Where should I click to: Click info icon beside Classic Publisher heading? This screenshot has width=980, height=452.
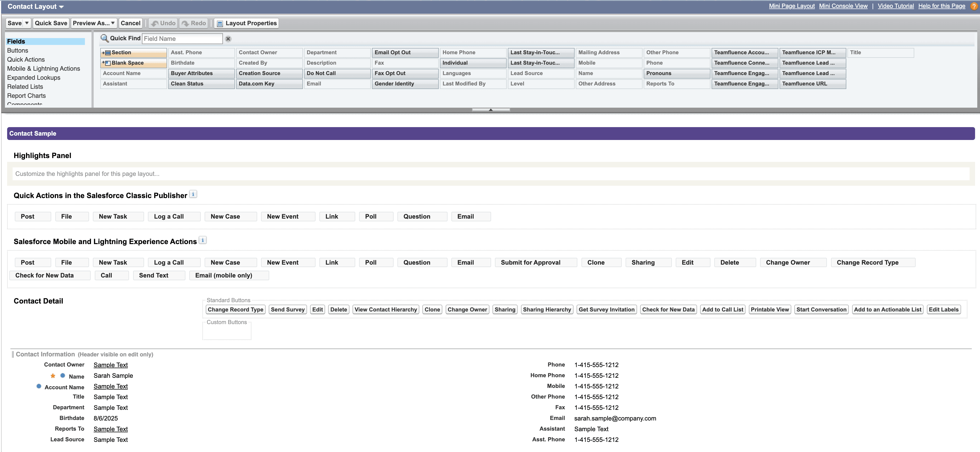point(193,194)
